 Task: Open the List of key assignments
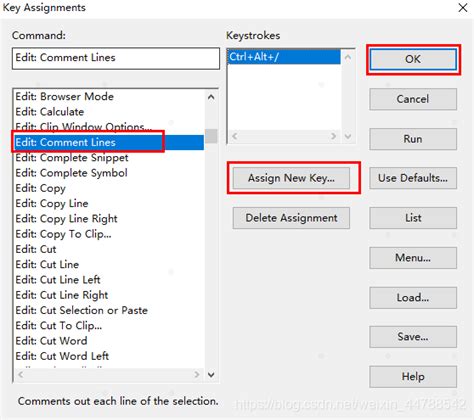pos(413,218)
